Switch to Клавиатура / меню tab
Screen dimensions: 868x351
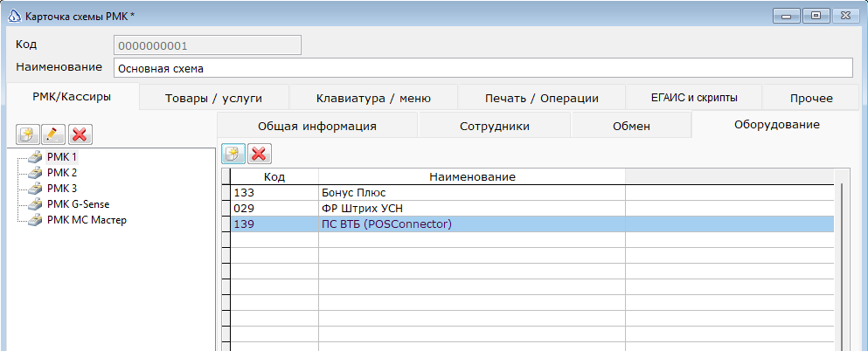pos(373,98)
